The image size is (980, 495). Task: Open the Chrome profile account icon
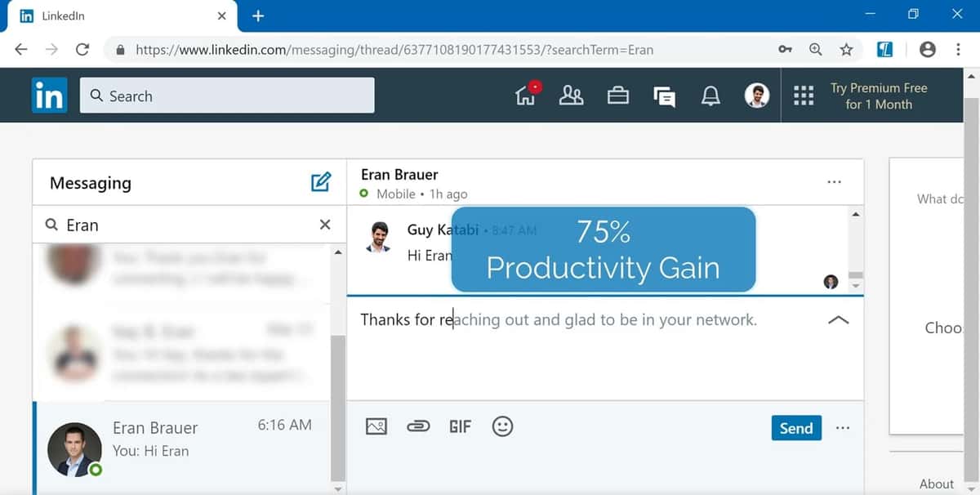point(928,49)
